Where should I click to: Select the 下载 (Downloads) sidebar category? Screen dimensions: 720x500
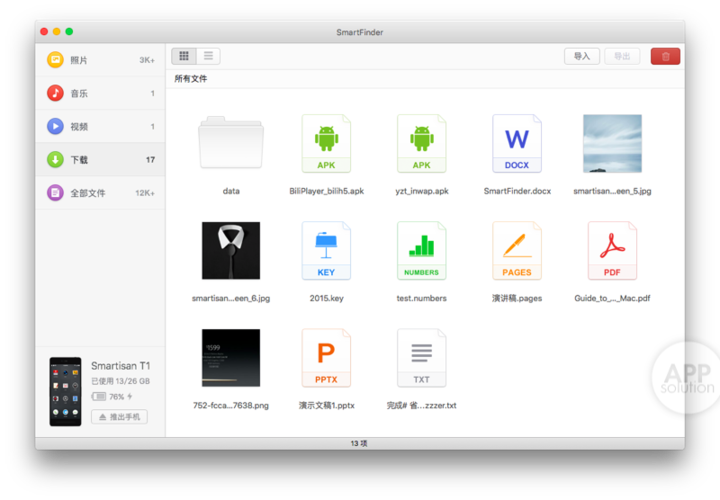pos(100,159)
